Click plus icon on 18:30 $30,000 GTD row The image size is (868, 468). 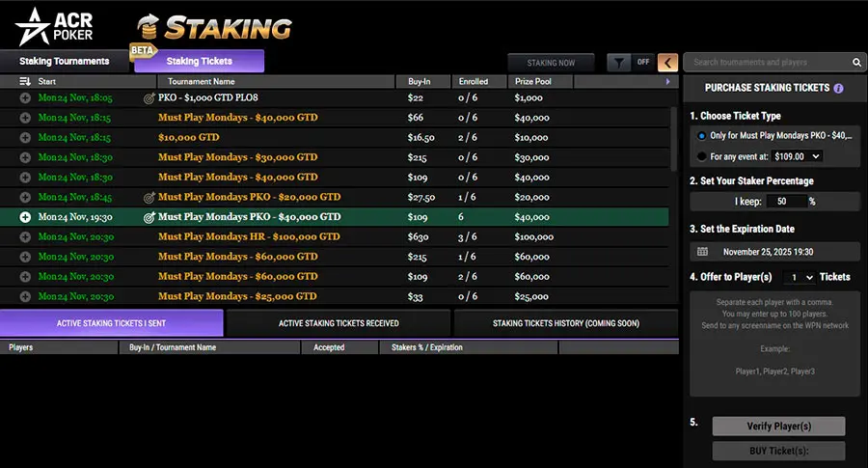click(x=25, y=157)
